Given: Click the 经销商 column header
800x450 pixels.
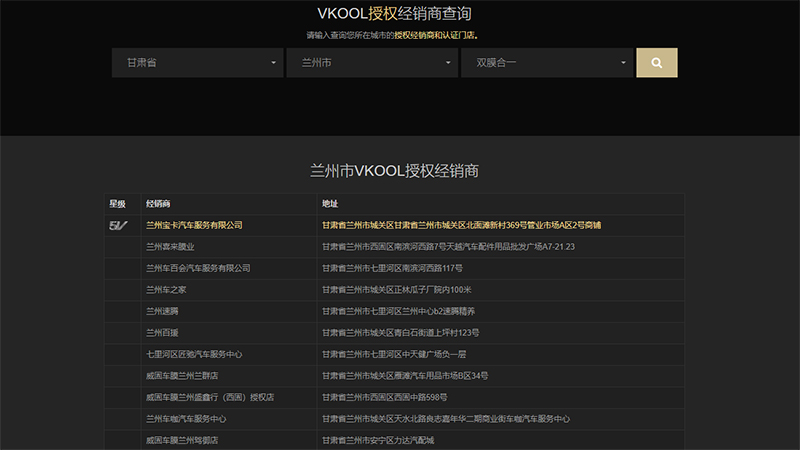Looking at the screenshot, I should click(x=158, y=204).
